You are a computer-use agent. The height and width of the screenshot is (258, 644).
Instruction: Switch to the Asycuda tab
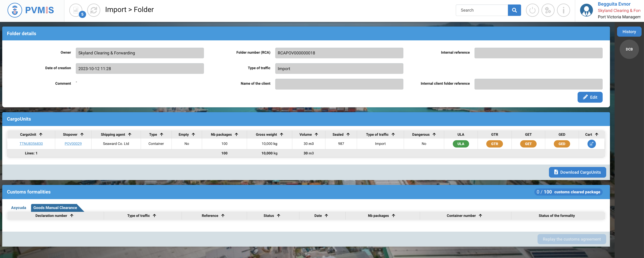[x=19, y=208]
